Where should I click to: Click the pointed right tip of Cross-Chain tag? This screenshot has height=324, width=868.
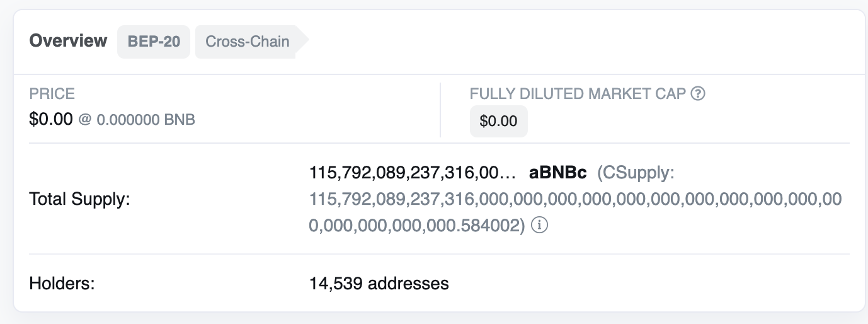point(303,42)
